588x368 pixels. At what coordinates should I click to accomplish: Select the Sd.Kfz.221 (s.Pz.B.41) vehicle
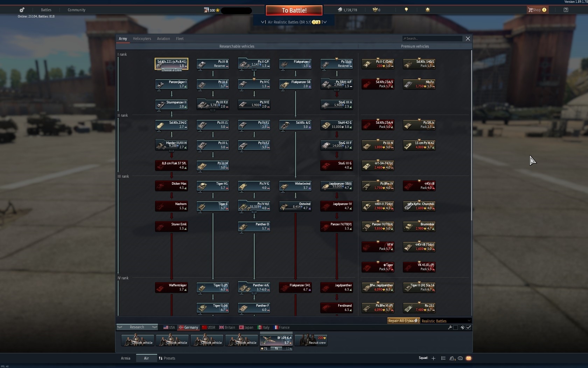(171, 64)
